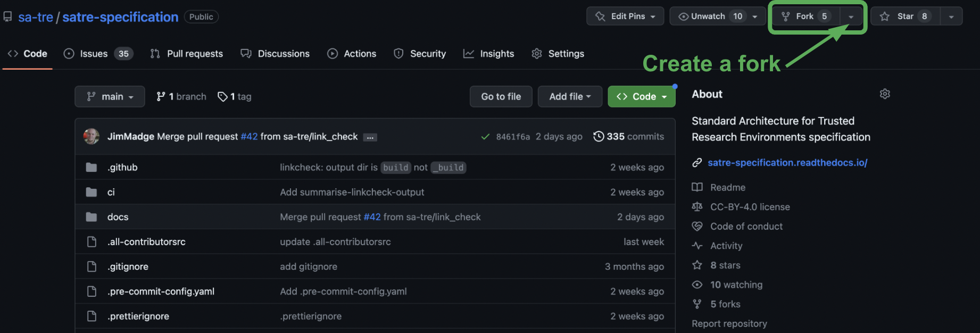980x333 pixels.
Task: Open 'update .all-contributorsrc' commit message
Action: point(335,242)
